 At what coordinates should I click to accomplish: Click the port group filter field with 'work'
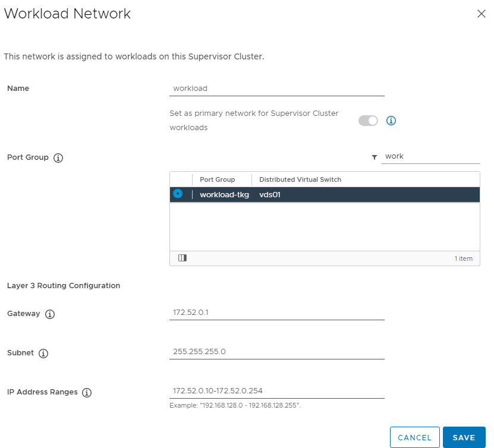pyautogui.click(x=430, y=156)
